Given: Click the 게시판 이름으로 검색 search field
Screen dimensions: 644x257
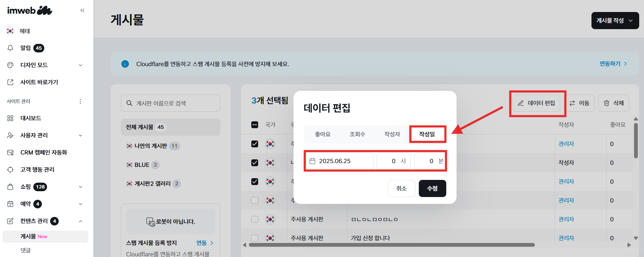Looking at the screenshot, I should [x=171, y=103].
